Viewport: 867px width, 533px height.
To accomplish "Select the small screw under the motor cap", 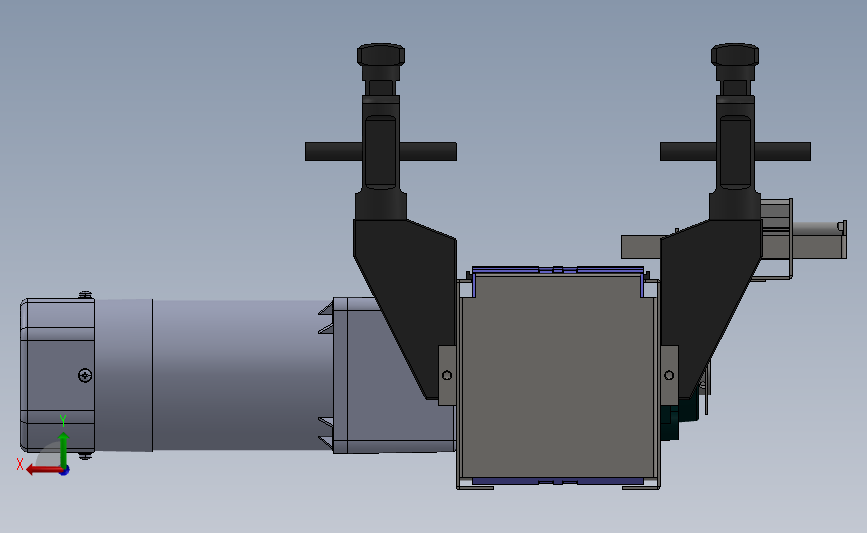I will [85, 456].
